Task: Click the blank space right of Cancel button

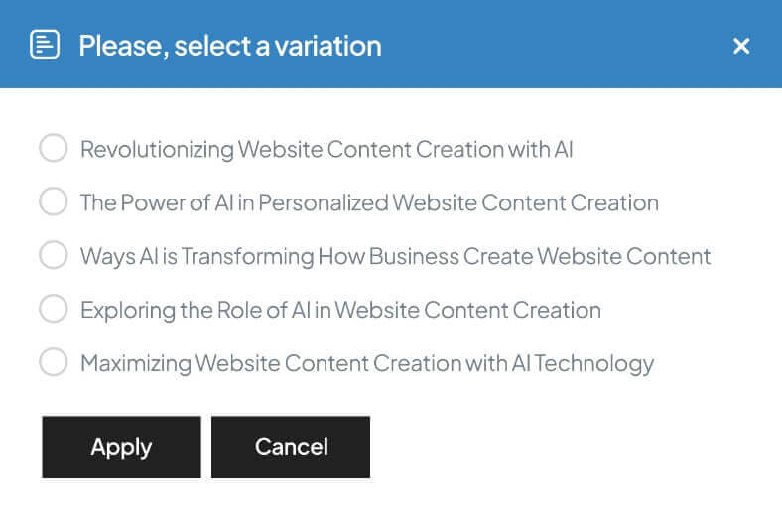Action: 556,447
